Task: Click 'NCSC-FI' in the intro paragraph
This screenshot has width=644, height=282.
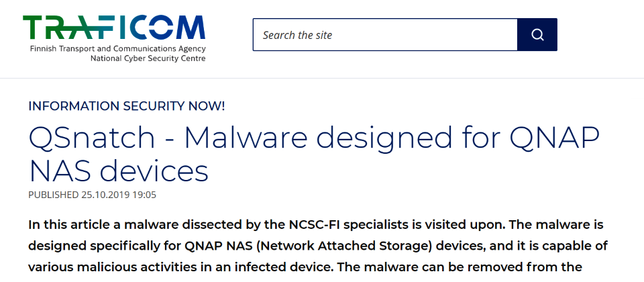Action: (316, 225)
